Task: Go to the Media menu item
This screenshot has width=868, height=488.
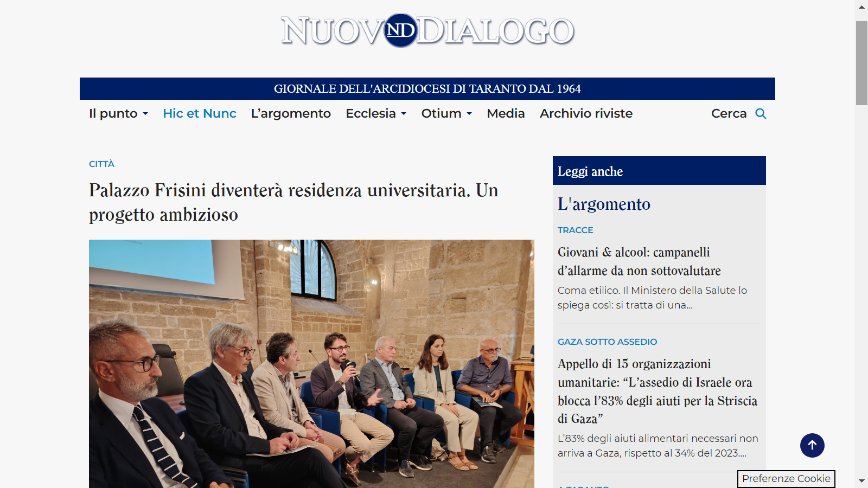Action: pos(506,113)
